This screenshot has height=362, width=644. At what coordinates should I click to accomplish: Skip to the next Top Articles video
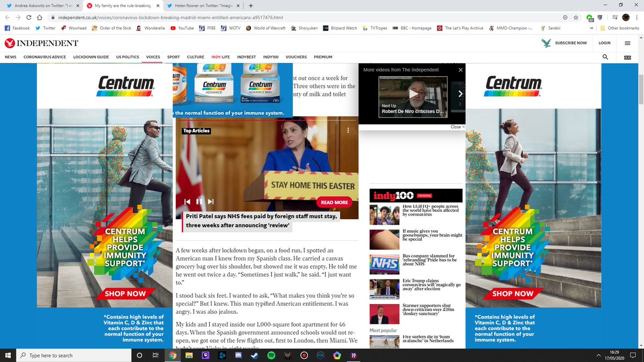(211, 202)
